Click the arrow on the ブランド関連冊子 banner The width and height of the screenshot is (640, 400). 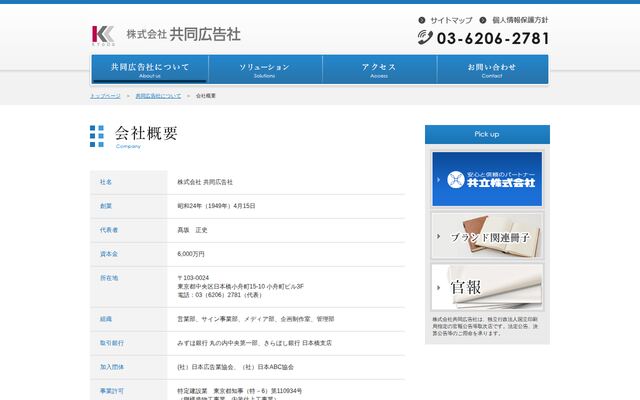438,236
